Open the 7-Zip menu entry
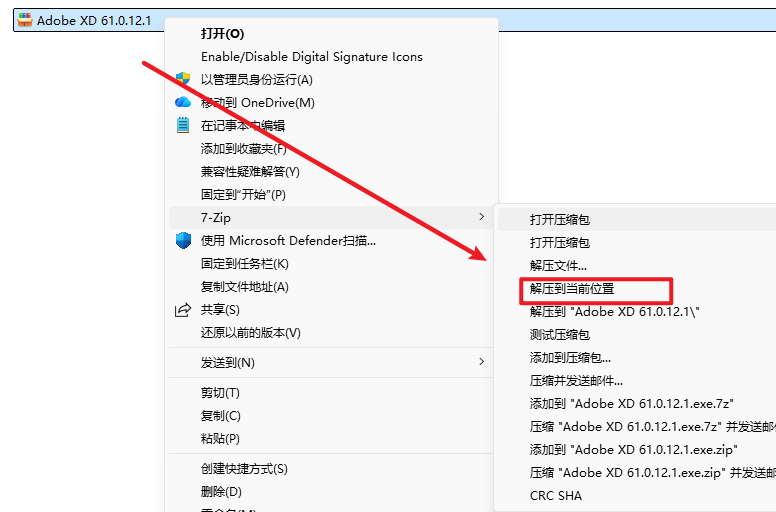The width and height of the screenshot is (776, 512). click(331, 217)
